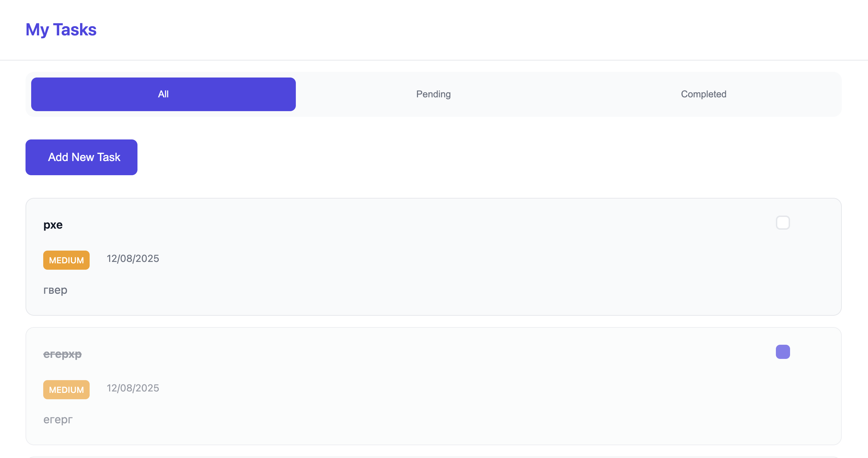Click the гвер task description text
Image resolution: width=868 pixels, height=458 pixels.
(55, 290)
